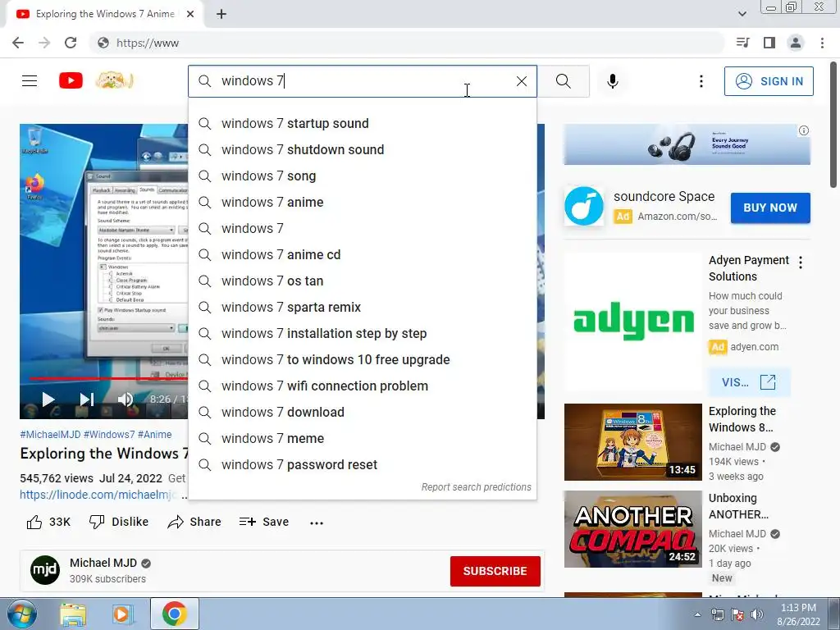Open YouTube settings three-dot menu
Image resolution: width=840 pixels, height=630 pixels.
[701, 81]
